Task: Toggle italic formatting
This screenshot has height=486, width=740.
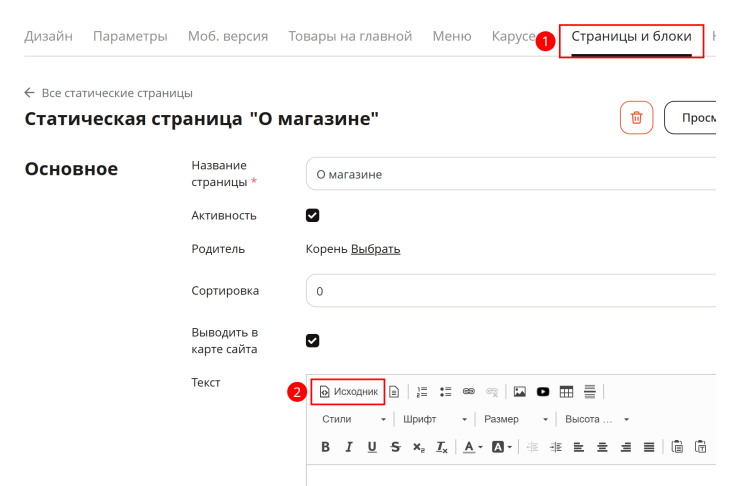Action: point(349,447)
